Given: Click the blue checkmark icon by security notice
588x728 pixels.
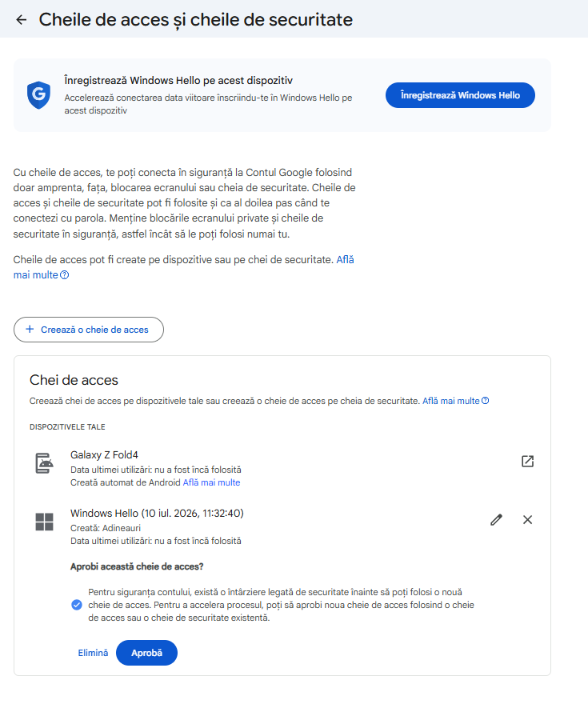Looking at the screenshot, I should point(77,605).
